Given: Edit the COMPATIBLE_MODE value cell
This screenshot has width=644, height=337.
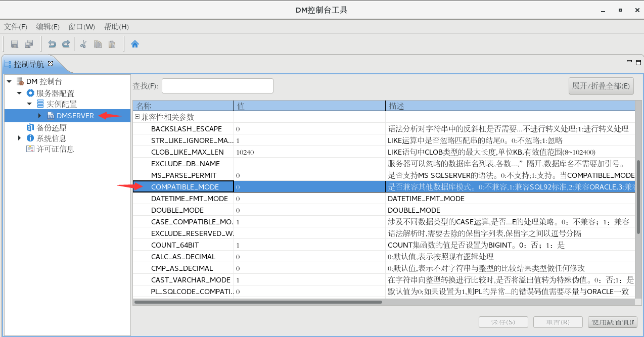Looking at the screenshot, I should click(309, 187).
